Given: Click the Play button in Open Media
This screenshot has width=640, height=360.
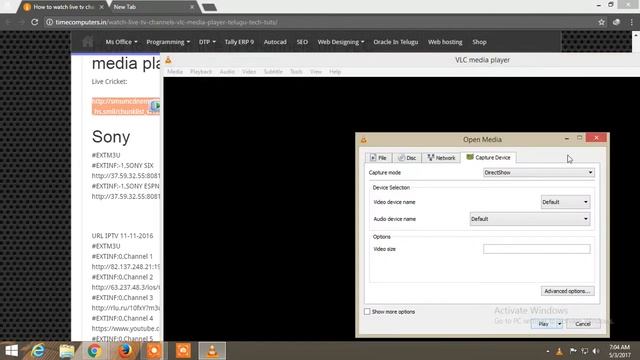Looking at the screenshot, I should (543, 324).
